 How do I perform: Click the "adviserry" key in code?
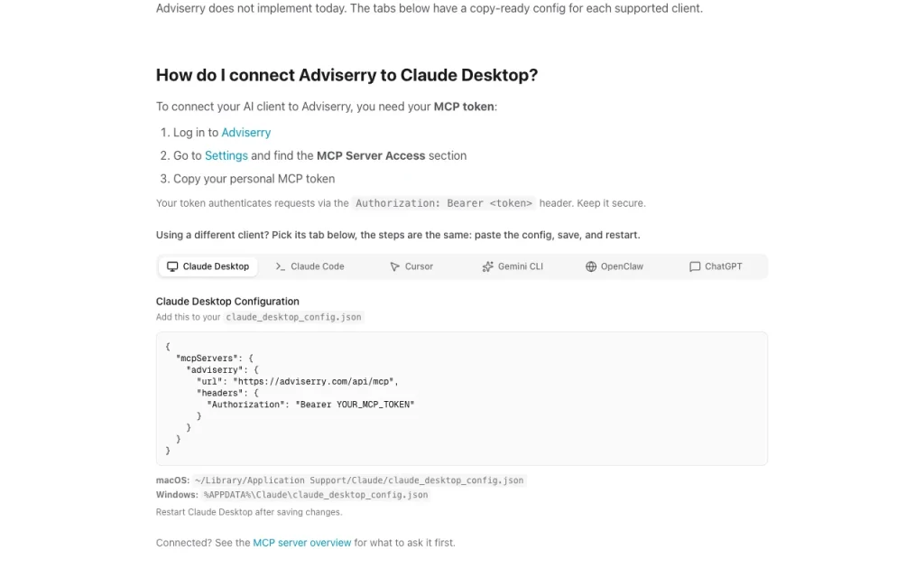pos(215,369)
